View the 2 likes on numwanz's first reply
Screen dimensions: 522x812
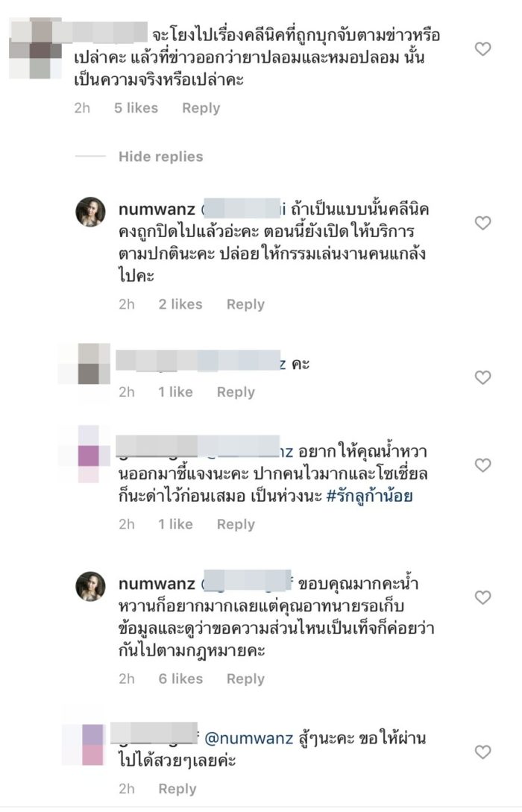click(x=180, y=304)
